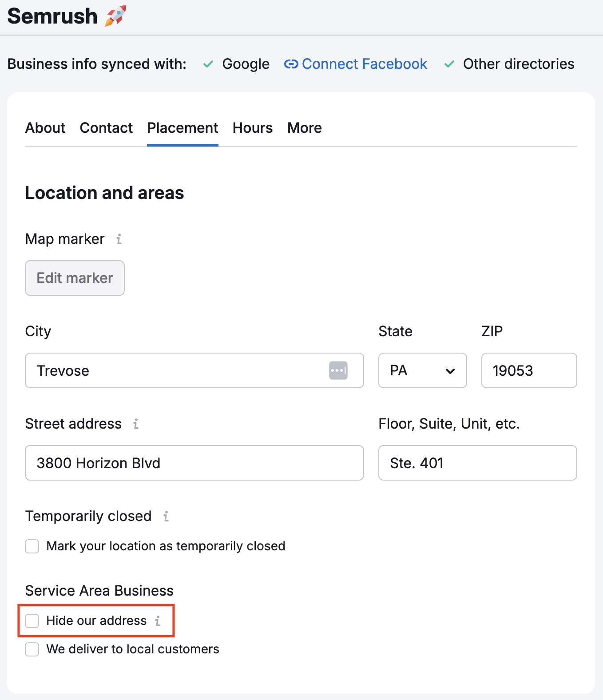Click the info icon next to Street address
Image resolution: width=603 pixels, height=700 pixels.
coord(136,424)
